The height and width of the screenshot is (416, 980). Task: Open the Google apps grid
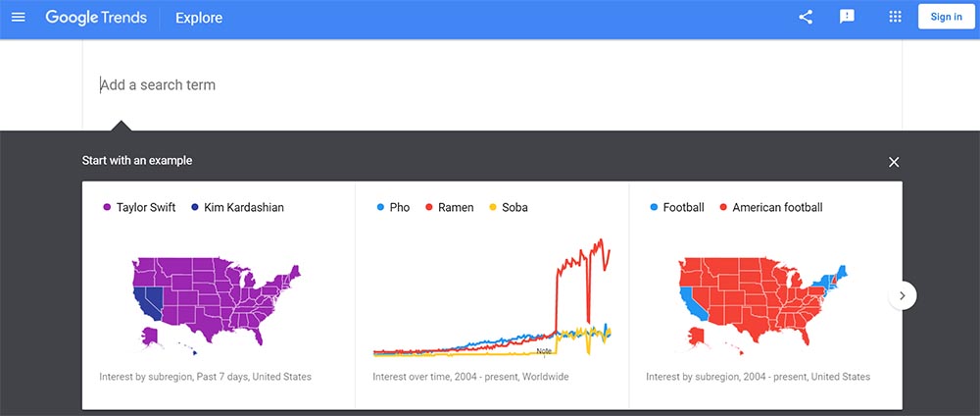pyautogui.click(x=895, y=17)
